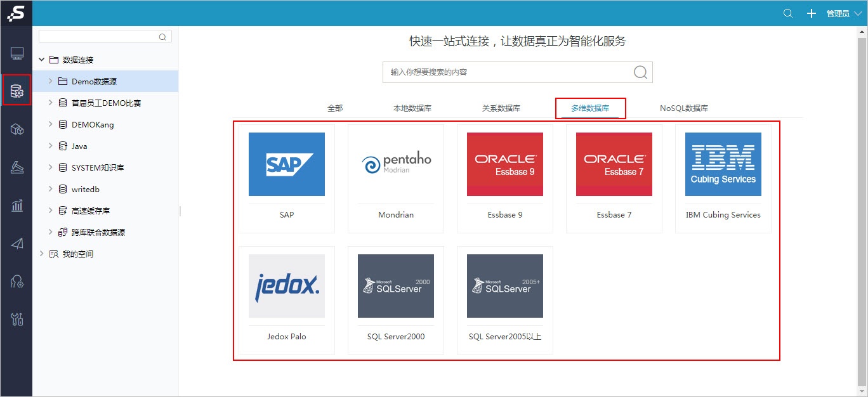Image resolution: width=868 pixels, height=397 pixels.
Task: Click the magnifier in the main search box
Action: pos(641,72)
